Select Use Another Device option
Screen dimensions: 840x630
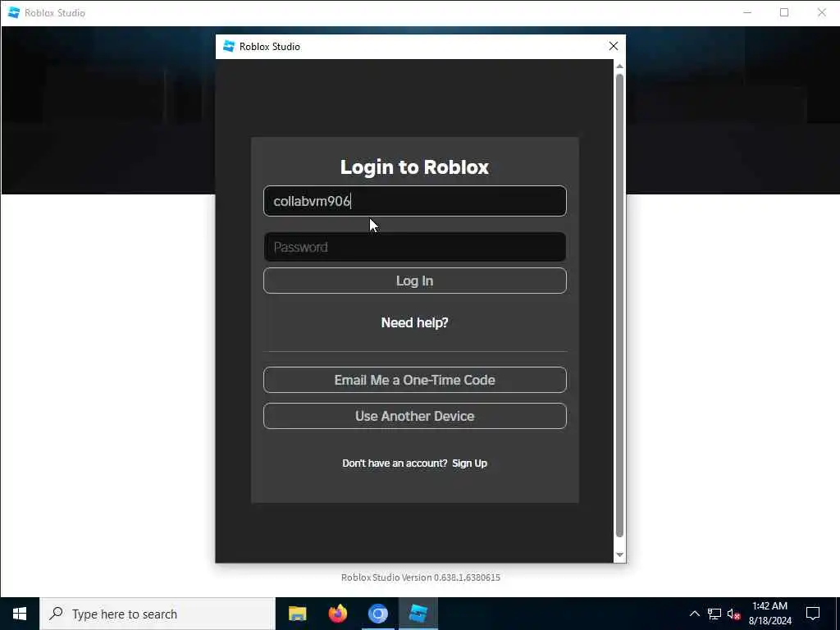[414, 416]
